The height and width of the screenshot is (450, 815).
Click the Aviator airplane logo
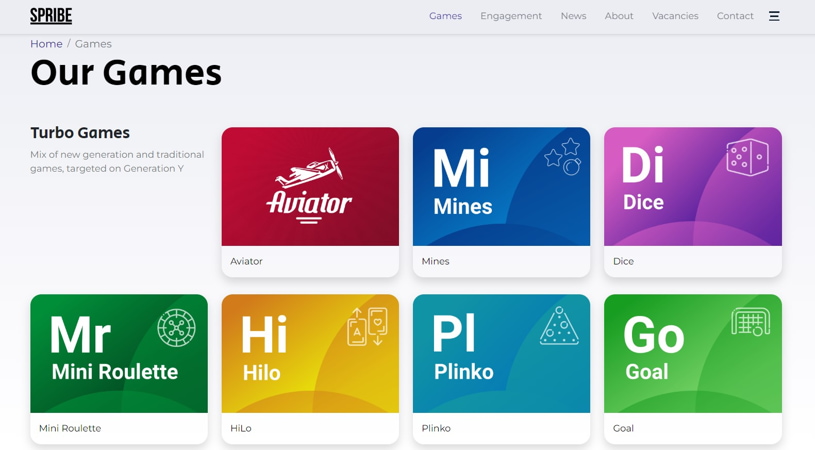pyautogui.click(x=310, y=186)
